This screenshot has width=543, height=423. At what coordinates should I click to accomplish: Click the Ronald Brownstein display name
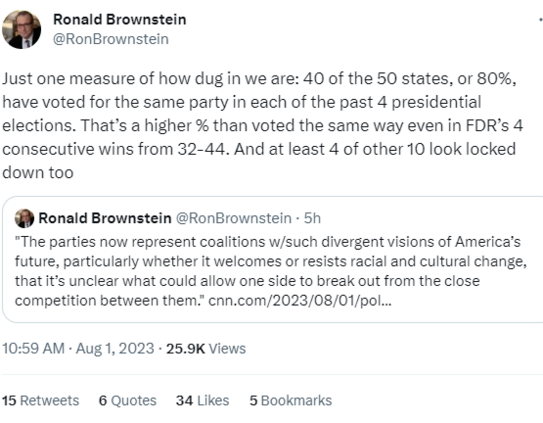[119, 19]
